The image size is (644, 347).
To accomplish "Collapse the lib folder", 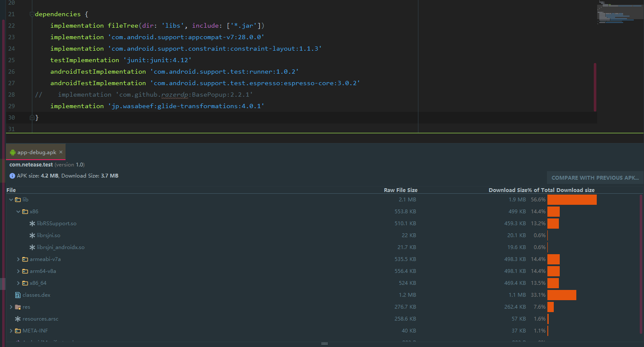I will pos(11,199).
